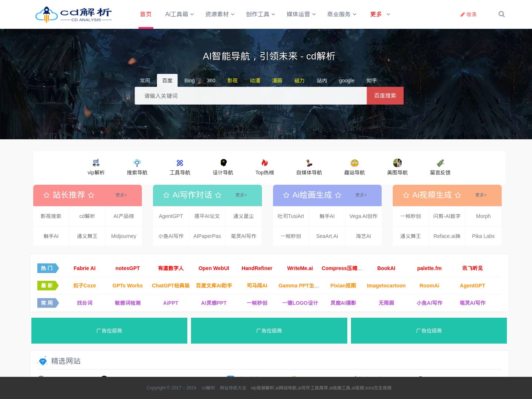Select the 影视 search tab

pyautogui.click(x=232, y=81)
